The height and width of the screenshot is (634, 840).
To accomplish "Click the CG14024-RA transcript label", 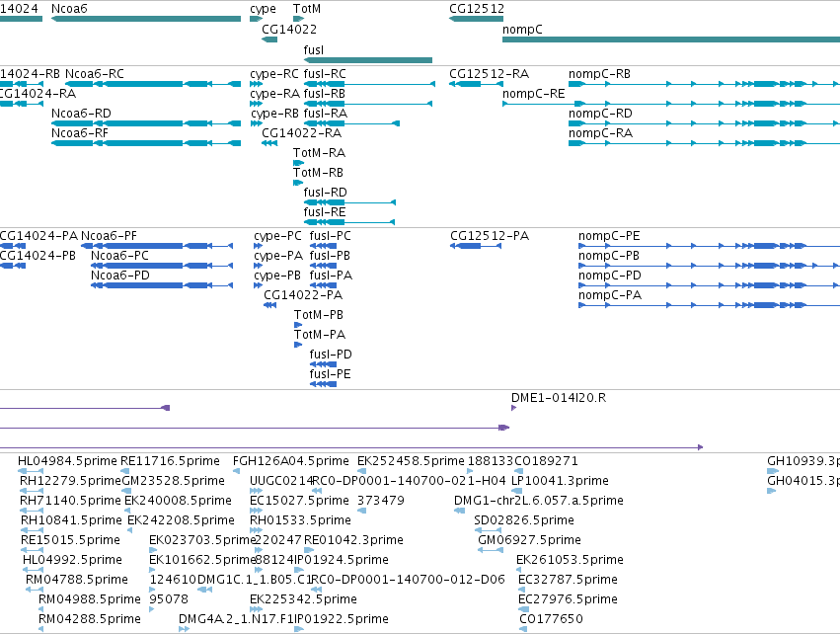I will pyautogui.click(x=38, y=93).
